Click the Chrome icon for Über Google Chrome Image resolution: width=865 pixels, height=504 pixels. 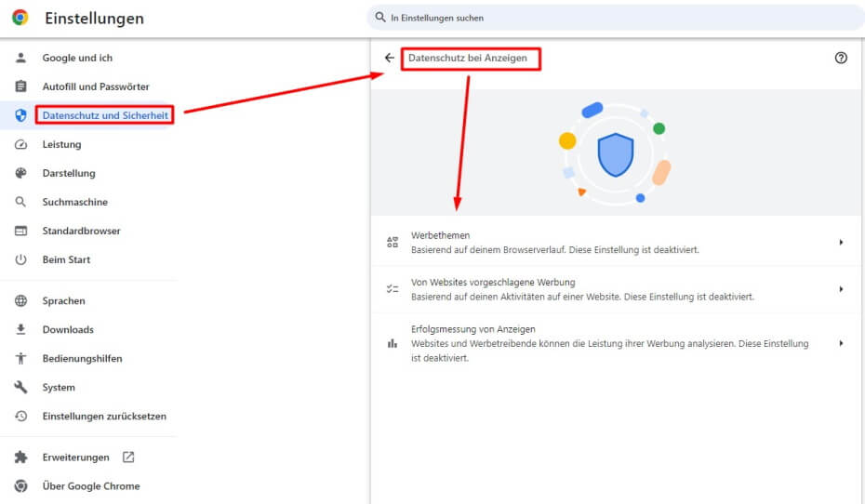20,485
